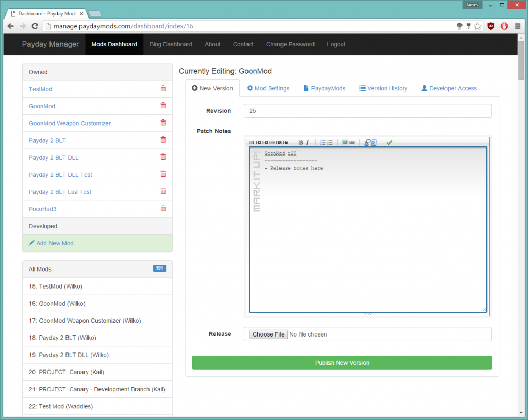Open the Chrome hamburger menu
Image resolution: width=528 pixels, height=420 pixels.
[x=518, y=26]
